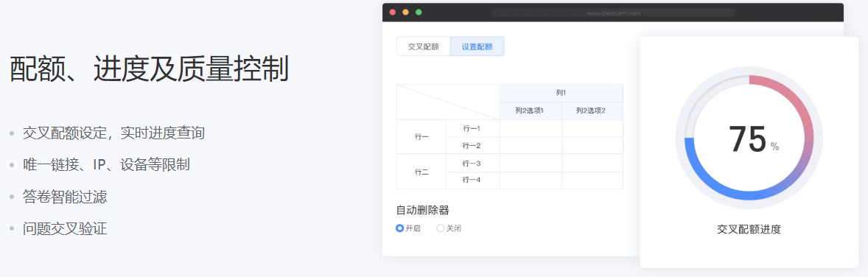Screen dimensions: 868x277
Task: Click the bullet 交叉配额设定，实时进度查询
Action: (x=113, y=133)
